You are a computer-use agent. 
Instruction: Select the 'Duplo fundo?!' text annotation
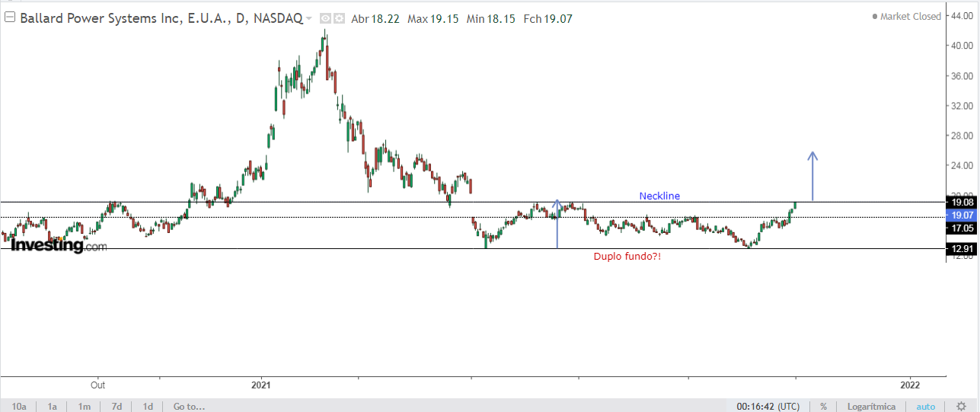click(x=627, y=257)
